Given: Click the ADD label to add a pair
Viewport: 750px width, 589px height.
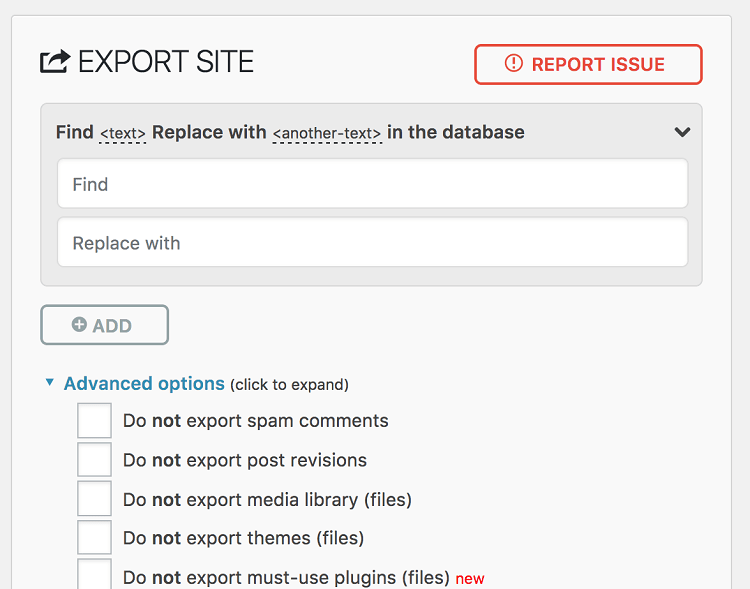Looking at the screenshot, I should pos(112,326).
